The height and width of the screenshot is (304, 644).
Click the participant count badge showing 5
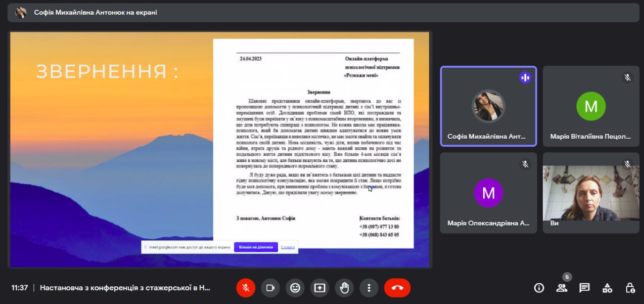point(567,277)
